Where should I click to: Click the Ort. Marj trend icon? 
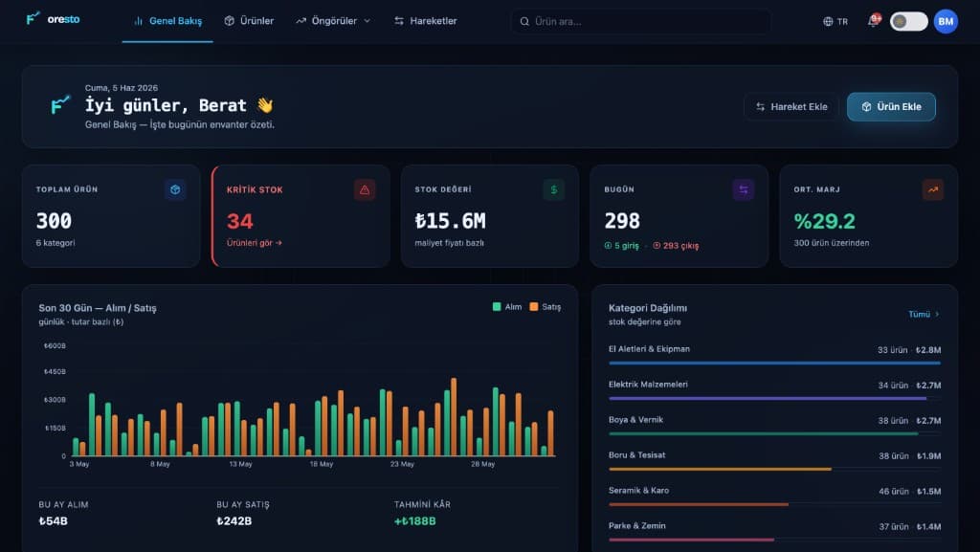(932, 189)
